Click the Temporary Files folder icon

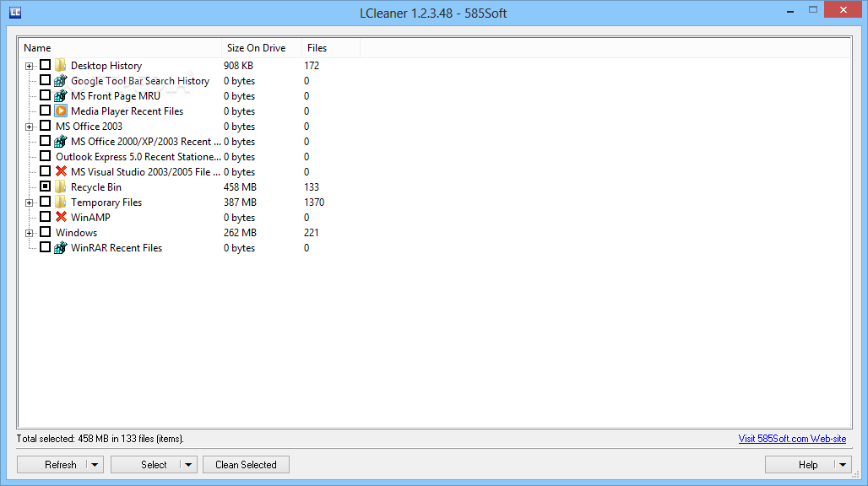click(60, 202)
